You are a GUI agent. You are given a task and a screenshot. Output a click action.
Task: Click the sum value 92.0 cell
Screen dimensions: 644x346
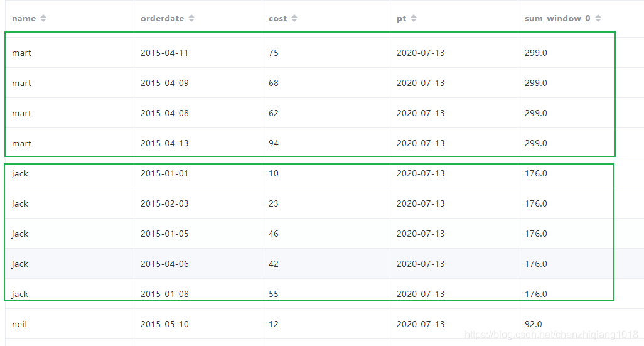point(534,325)
